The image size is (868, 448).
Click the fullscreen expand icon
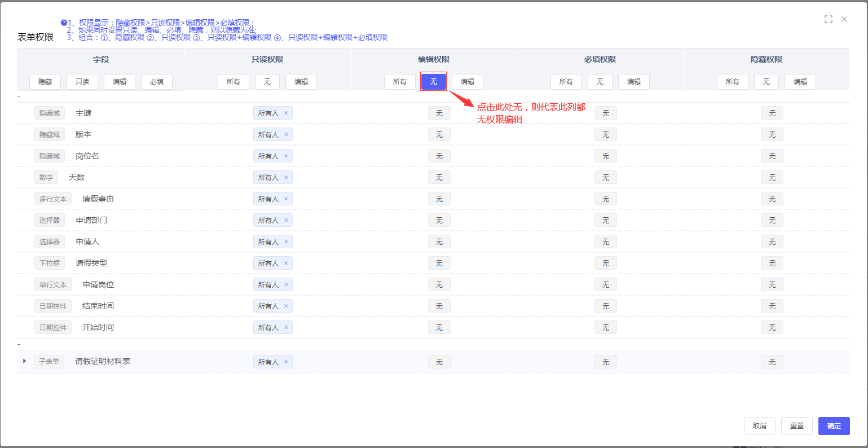tap(828, 19)
